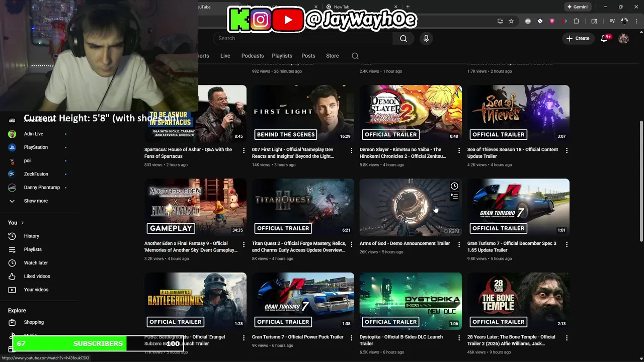Click Watch later clock on Arms of God thumbnail
This screenshot has height=362, width=644.
click(454, 186)
